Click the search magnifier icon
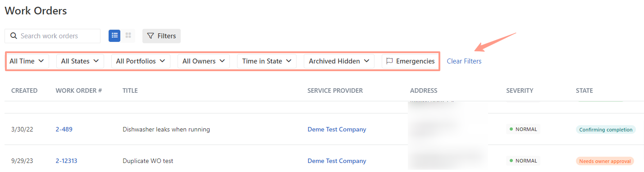This screenshot has height=172, width=644. pyautogui.click(x=14, y=36)
